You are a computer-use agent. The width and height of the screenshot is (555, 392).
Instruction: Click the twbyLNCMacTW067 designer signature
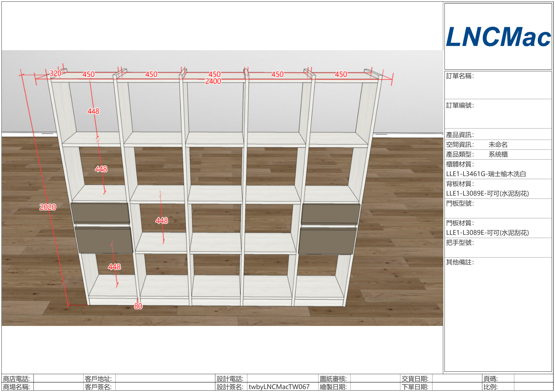279,387
